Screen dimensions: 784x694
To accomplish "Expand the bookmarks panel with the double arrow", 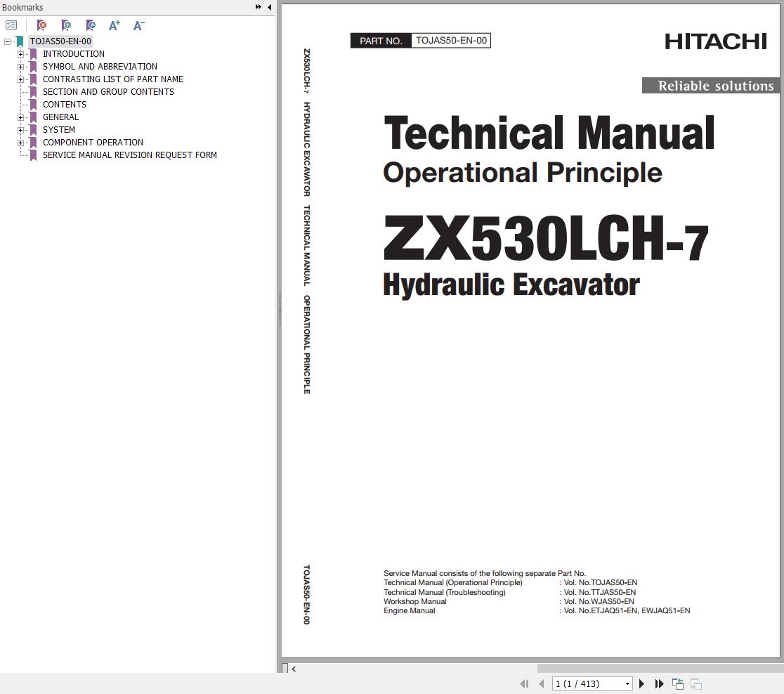I will 258,7.
